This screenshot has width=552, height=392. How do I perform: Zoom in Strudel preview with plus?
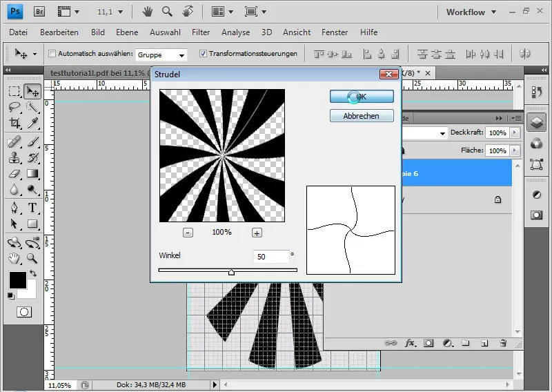257,233
